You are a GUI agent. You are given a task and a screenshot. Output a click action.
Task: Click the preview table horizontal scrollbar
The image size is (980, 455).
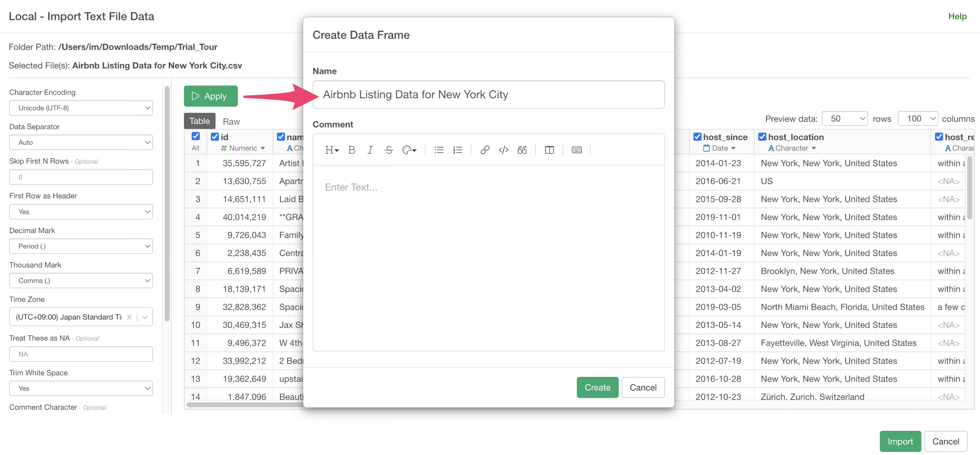pos(245,404)
